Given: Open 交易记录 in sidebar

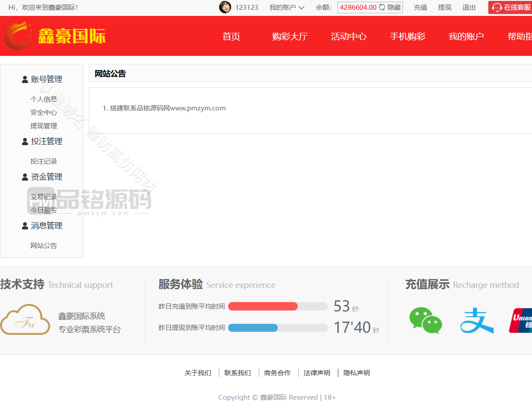Looking at the screenshot, I should click(x=43, y=197).
